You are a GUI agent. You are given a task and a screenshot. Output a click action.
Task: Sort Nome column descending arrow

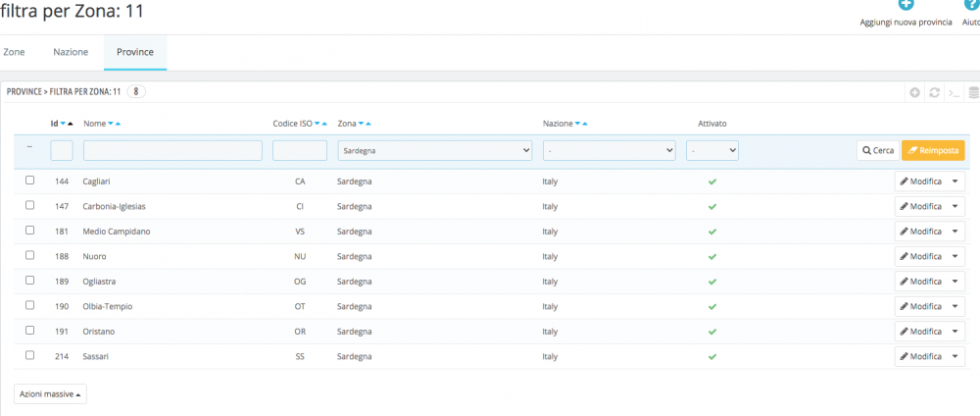[111, 124]
